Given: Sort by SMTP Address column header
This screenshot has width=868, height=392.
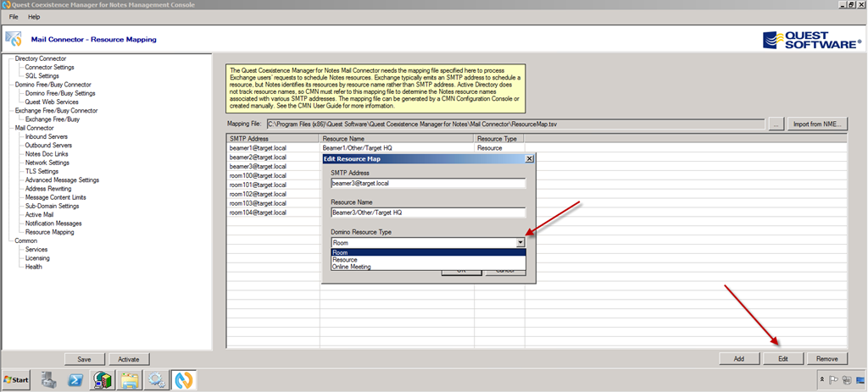Looking at the screenshot, I should click(273, 139).
